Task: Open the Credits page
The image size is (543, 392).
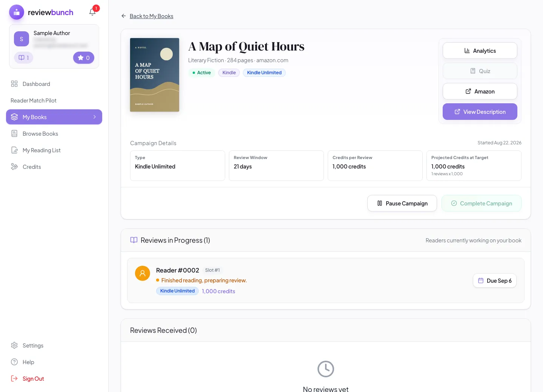Action: tap(54, 167)
